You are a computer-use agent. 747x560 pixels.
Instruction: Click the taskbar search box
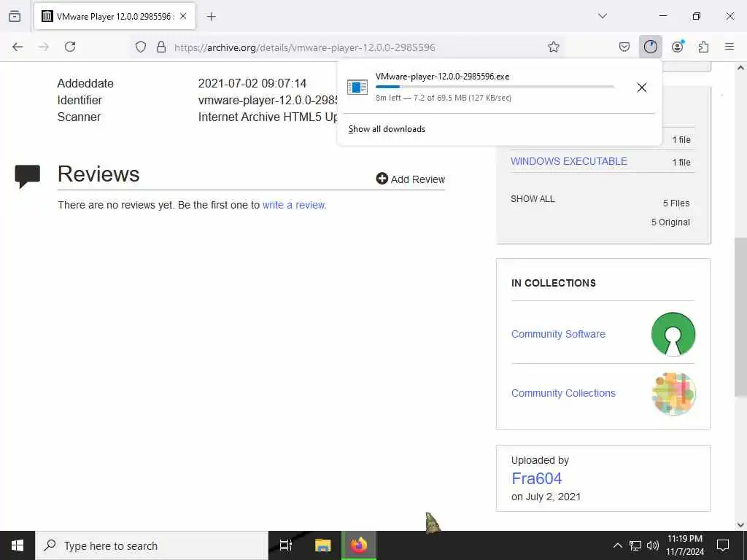tap(152, 545)
